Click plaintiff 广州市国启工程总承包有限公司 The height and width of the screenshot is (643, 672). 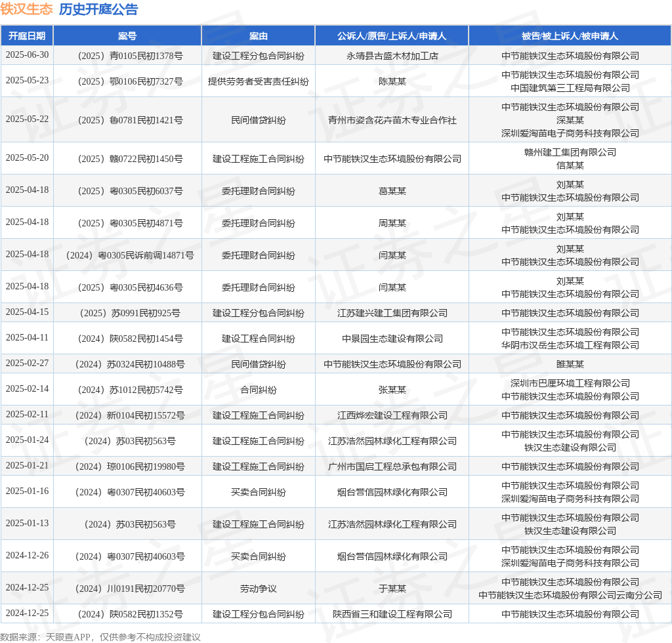click(x=392, y=467)
